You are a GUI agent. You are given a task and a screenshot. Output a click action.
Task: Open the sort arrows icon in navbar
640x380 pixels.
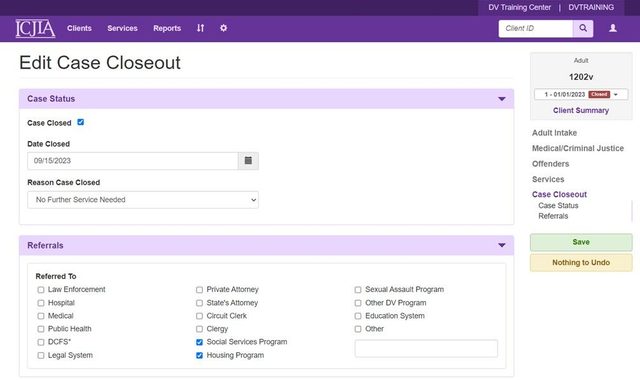(x=200, y=28)
